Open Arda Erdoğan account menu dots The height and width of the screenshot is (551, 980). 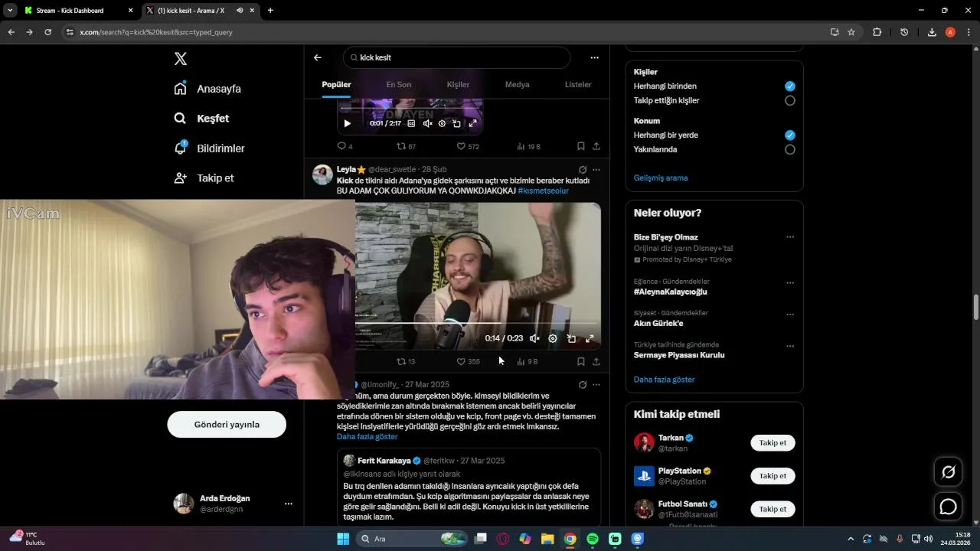click(x=289, y=504)
